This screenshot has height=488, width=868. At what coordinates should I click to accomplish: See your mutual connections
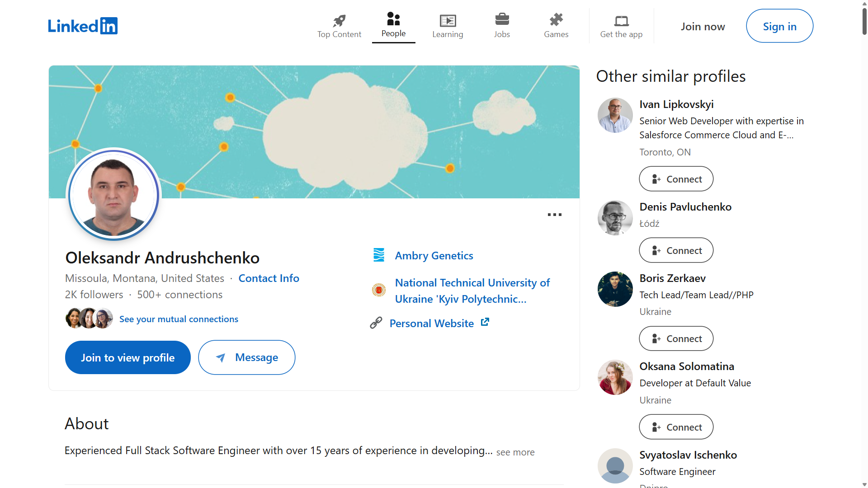coord(179,319)
